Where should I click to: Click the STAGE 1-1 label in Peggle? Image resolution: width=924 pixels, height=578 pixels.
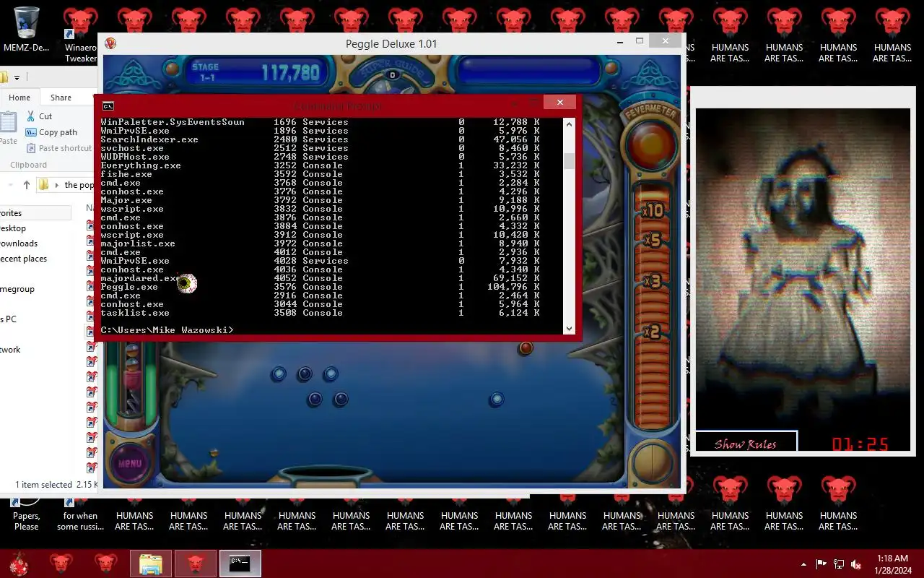point(205,72)
